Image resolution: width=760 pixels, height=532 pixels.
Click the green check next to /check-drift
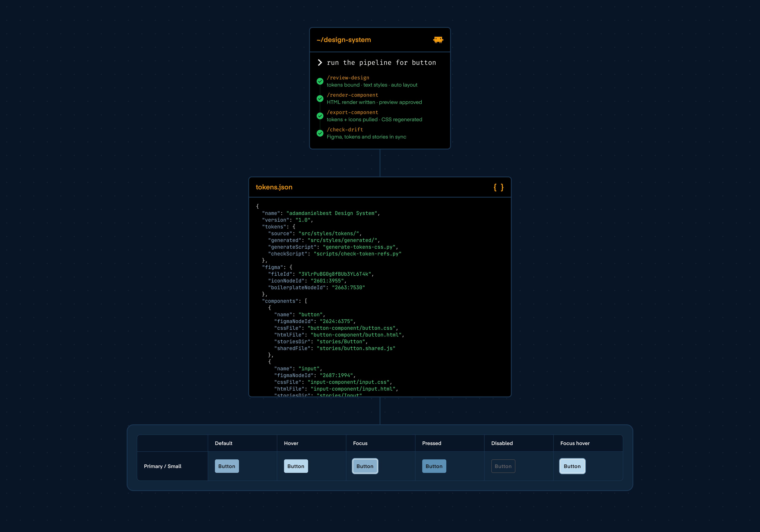(320, 133)
